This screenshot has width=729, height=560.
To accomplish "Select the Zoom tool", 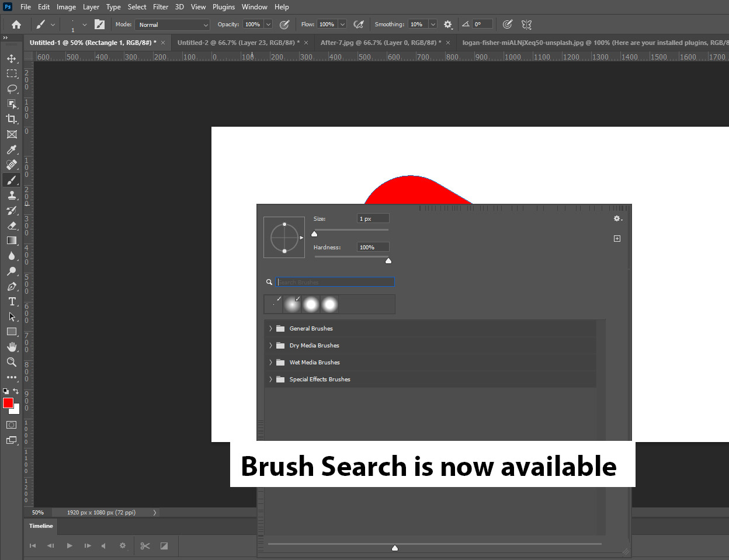I will (12, 362).
